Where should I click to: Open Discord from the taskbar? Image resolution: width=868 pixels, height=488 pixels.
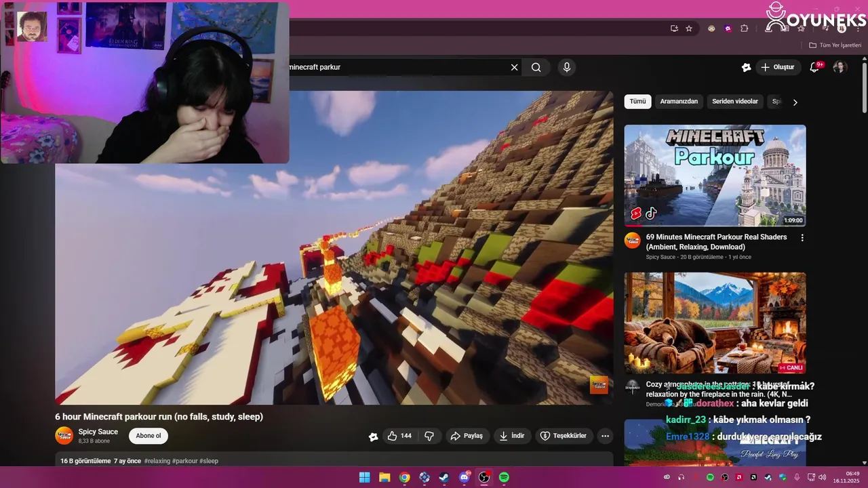point(465,477)
